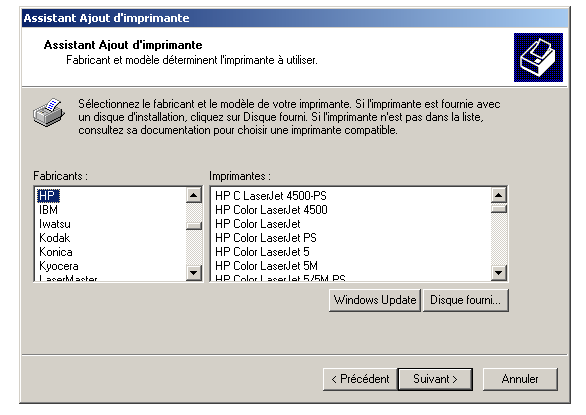
Task: Select Kodak manufacturer
Action: click(55, 238)
